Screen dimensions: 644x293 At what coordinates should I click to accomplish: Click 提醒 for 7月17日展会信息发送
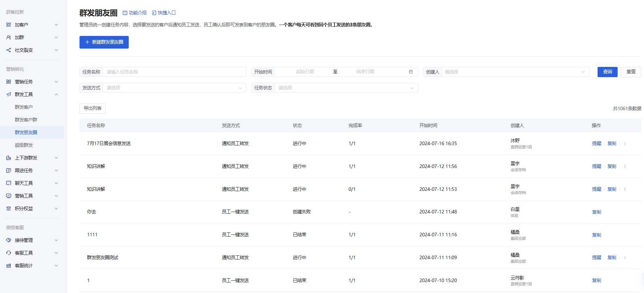click(597, 144)
